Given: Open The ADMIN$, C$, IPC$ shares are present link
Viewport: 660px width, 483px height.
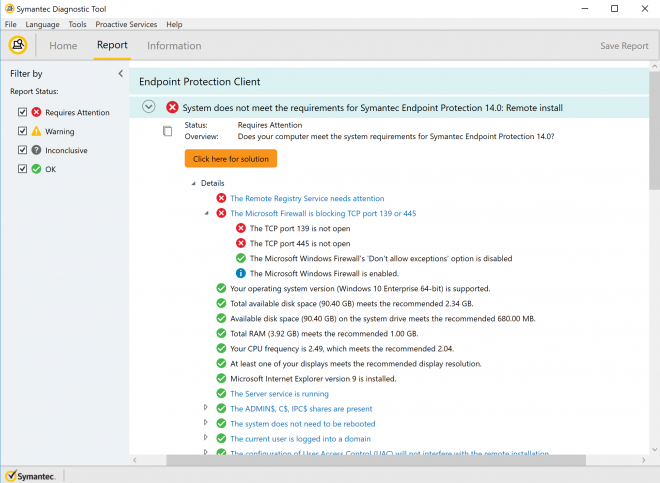Looking at the screenshot, I should click(301, 409).
